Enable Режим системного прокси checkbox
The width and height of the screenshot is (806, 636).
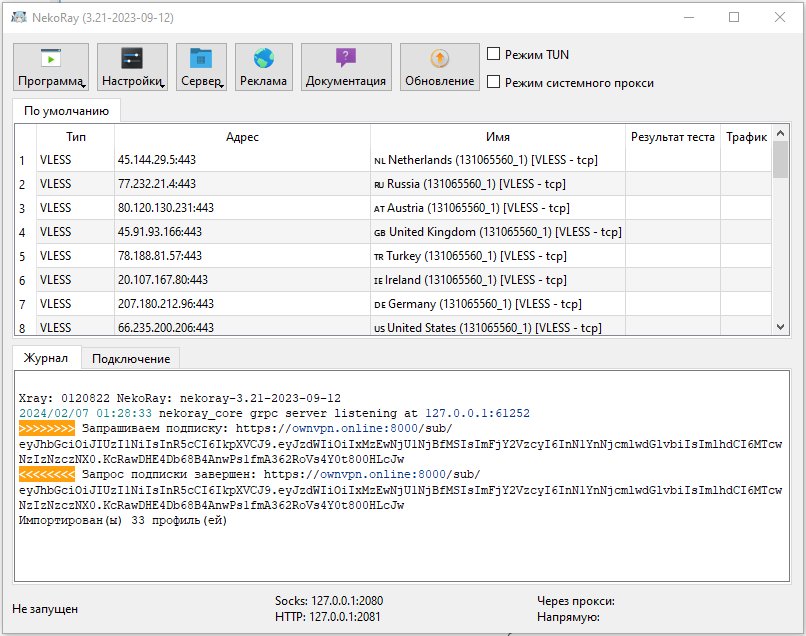click(493, 82)
